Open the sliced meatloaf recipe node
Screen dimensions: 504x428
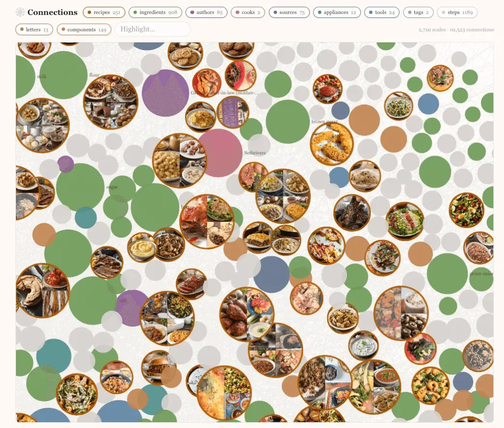191,284
